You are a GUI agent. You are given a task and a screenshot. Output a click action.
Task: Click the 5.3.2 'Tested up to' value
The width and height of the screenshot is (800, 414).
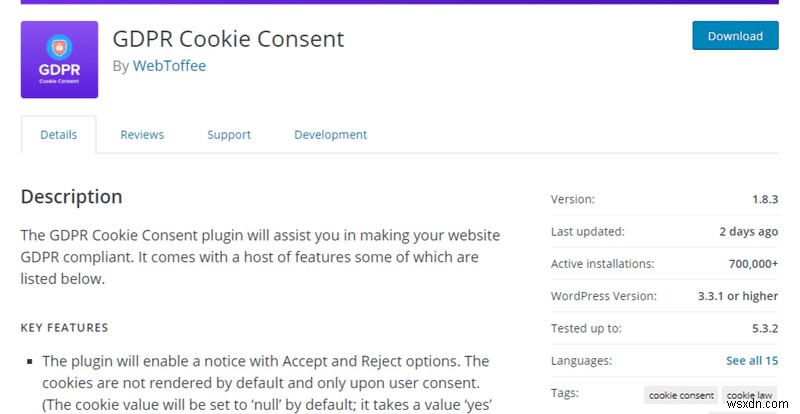tap(762, 328)
